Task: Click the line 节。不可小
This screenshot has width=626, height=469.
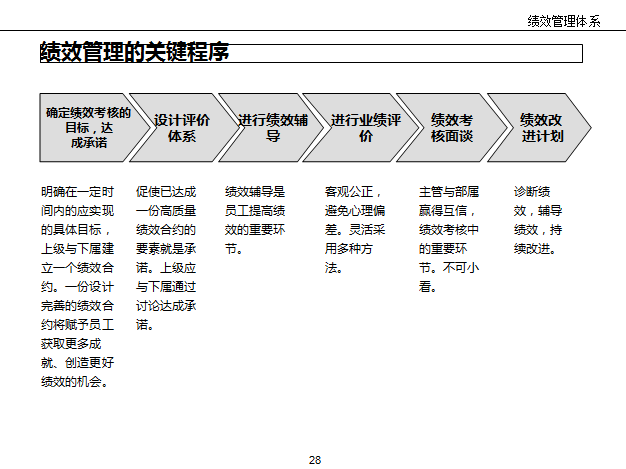Action: [x=449, y=268]
